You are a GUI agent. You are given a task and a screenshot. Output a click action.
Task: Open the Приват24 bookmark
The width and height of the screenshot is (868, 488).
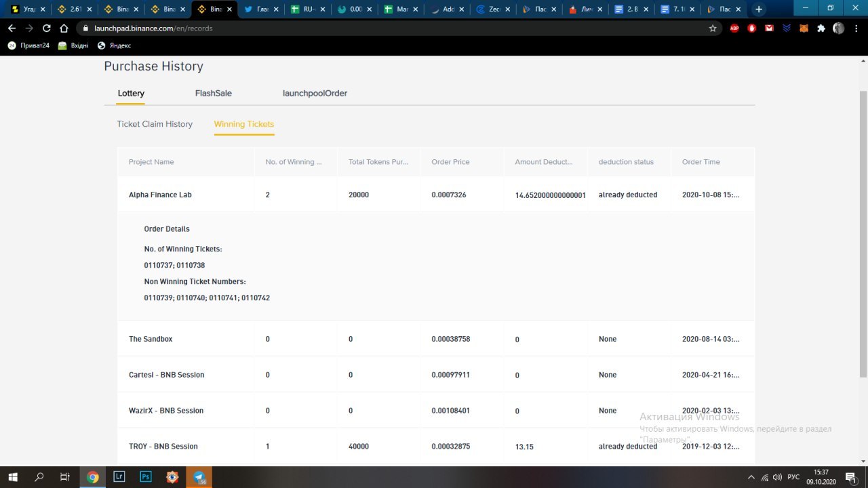[28, 45]
